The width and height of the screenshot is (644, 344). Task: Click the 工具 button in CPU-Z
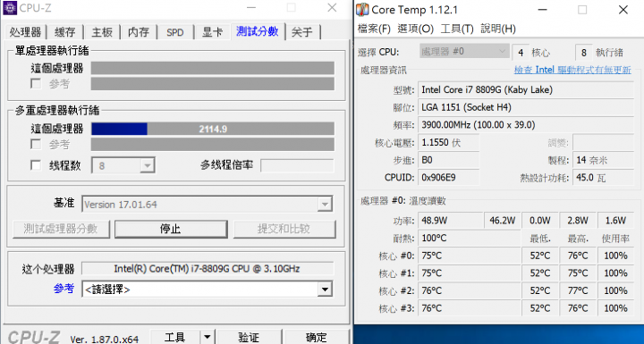click(x=175, y=337)
